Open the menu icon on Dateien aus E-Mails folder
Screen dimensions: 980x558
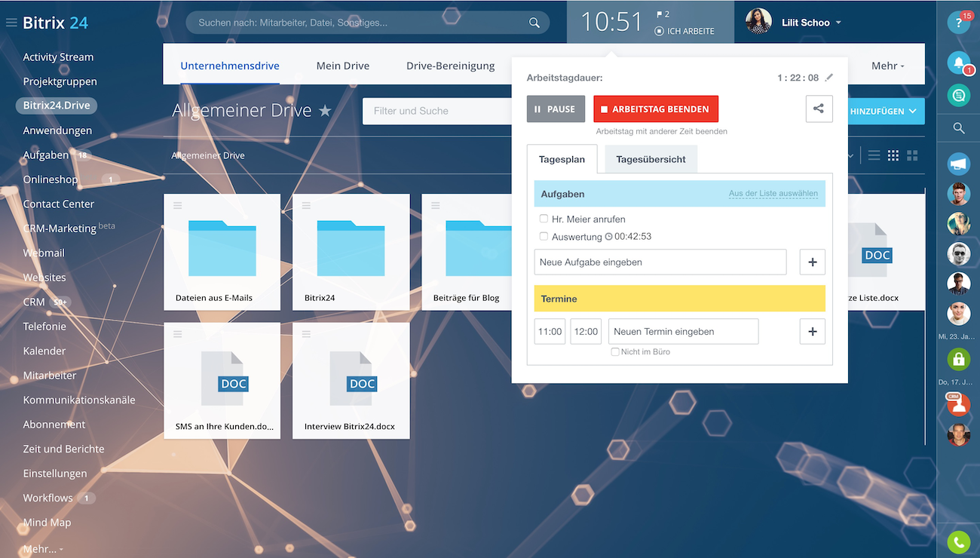tap(177, 205)
